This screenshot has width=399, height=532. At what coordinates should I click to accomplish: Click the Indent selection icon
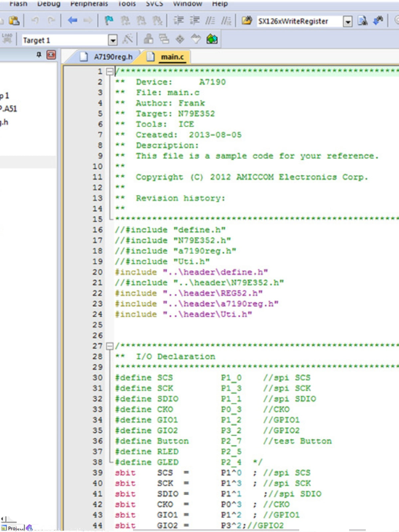(x=179, y=21)
